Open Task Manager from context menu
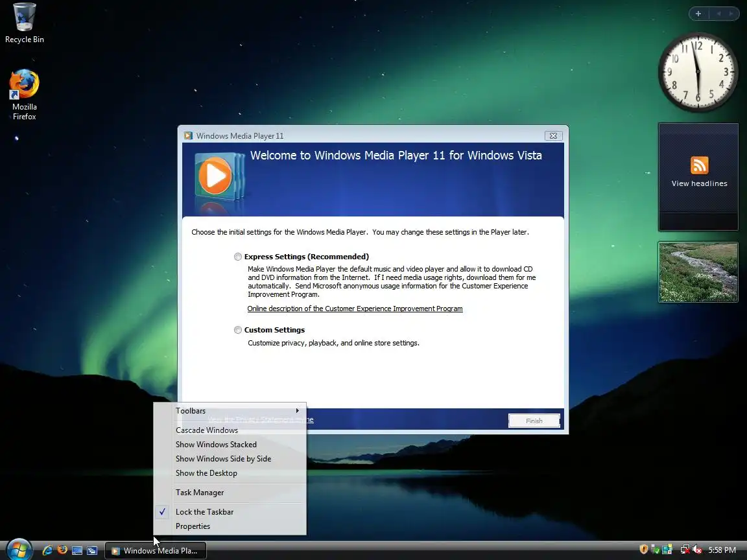 [230, 493]
